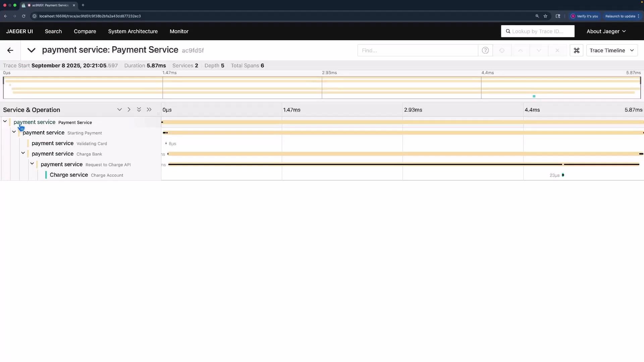Clear the find filter X icon
This screenshot has height=362, width=644.
557,50
